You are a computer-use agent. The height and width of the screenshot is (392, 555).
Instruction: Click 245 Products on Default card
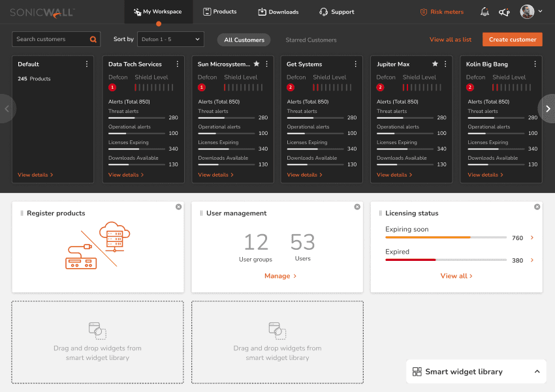(34, 79)
